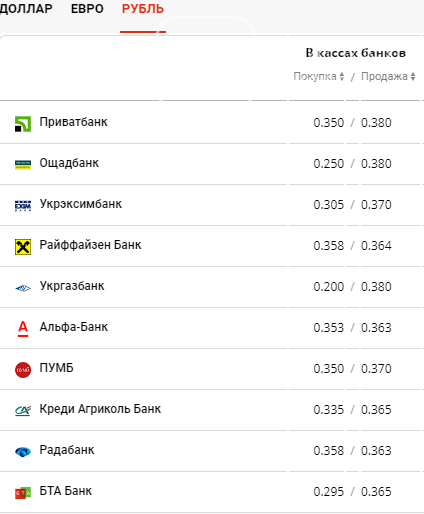The height and width of the screenshot is (514, 424).
Task: Click the Укргазбанк rate 0.200 / 0.380
Action: click(352, 287)
